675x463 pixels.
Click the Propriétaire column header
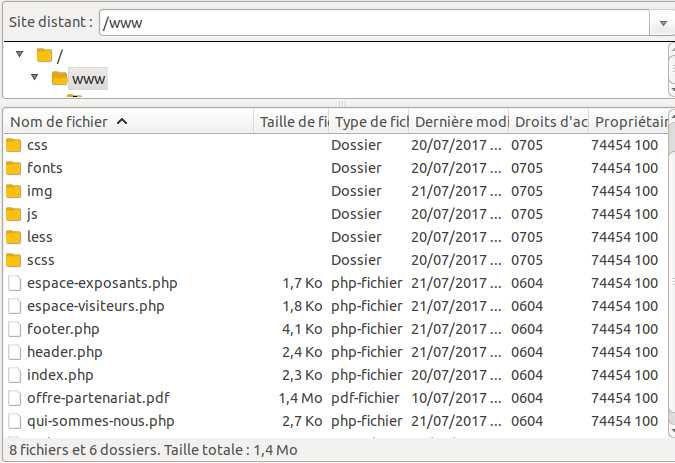[630, 122]
